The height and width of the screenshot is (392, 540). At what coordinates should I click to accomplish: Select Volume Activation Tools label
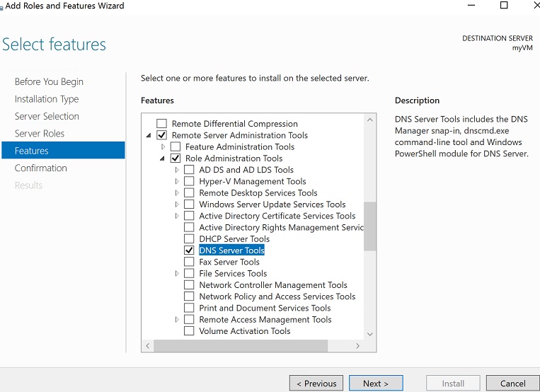244,331
